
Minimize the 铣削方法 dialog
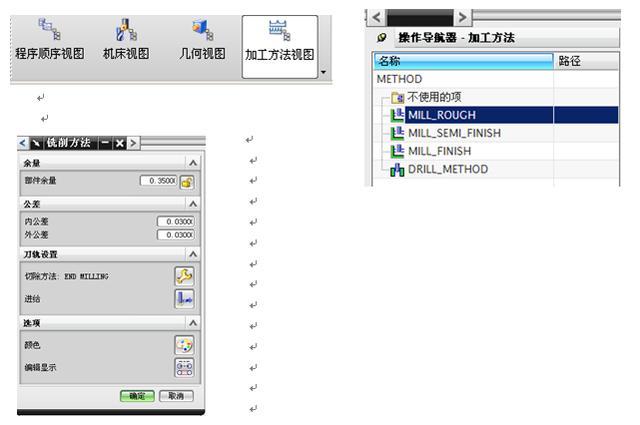point(105,143)
